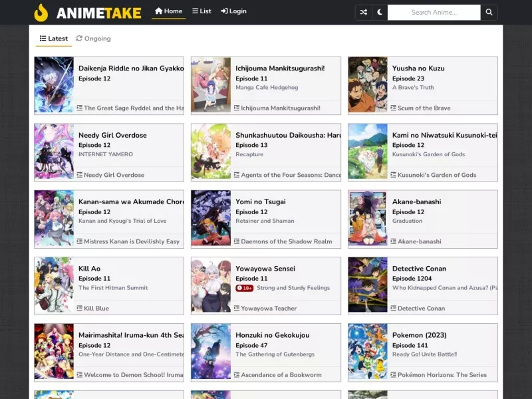Open Mairimashita! Iruma-kun poster thumbnail
Viewport: 532px width, 399px height.
point(54,352)
